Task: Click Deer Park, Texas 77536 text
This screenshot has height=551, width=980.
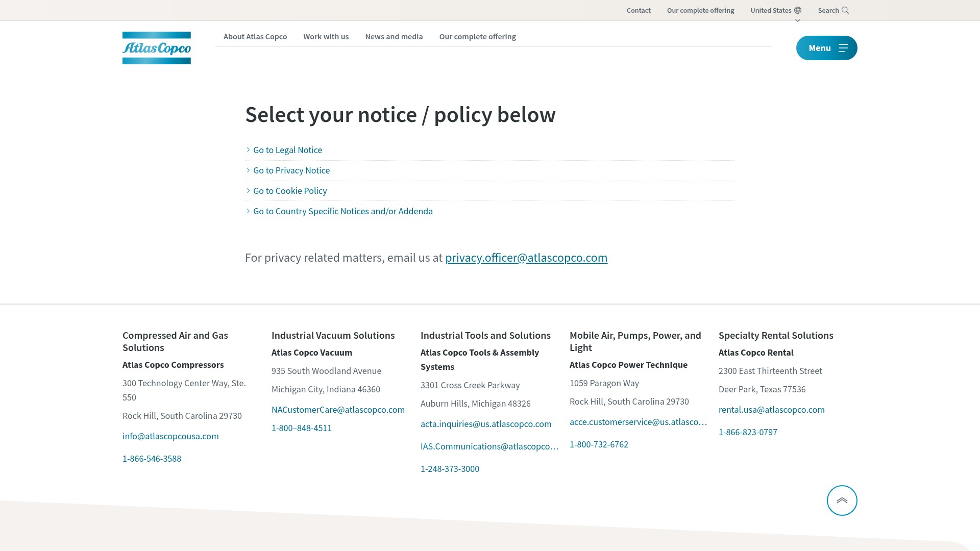Action: (x=762, y=389)
